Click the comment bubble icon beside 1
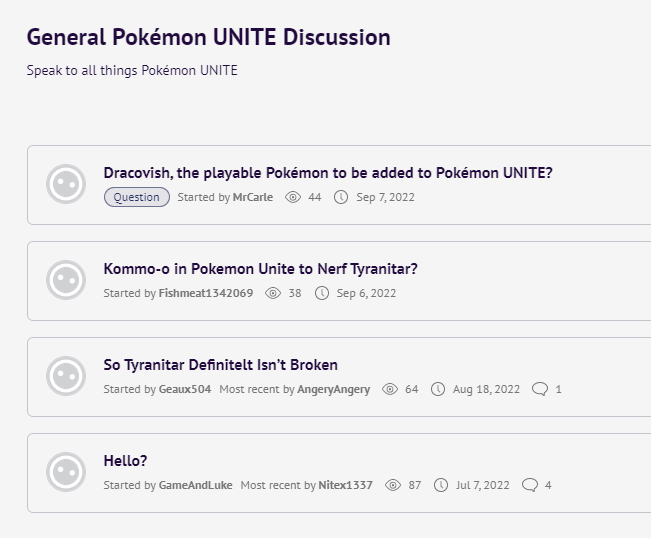Screen dimensions: 651x538 click(540, 389)
